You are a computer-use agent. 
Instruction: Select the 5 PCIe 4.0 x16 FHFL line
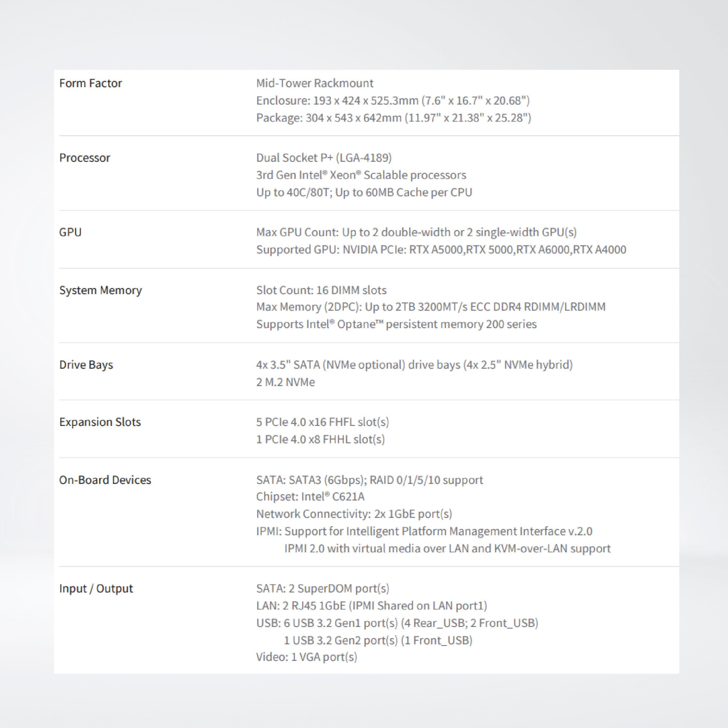(322, 422)
